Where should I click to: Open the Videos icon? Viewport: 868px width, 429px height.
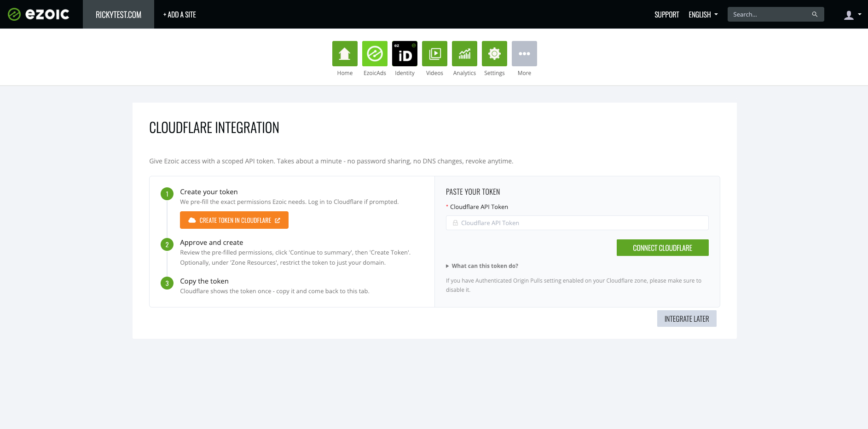coord(434,53)
